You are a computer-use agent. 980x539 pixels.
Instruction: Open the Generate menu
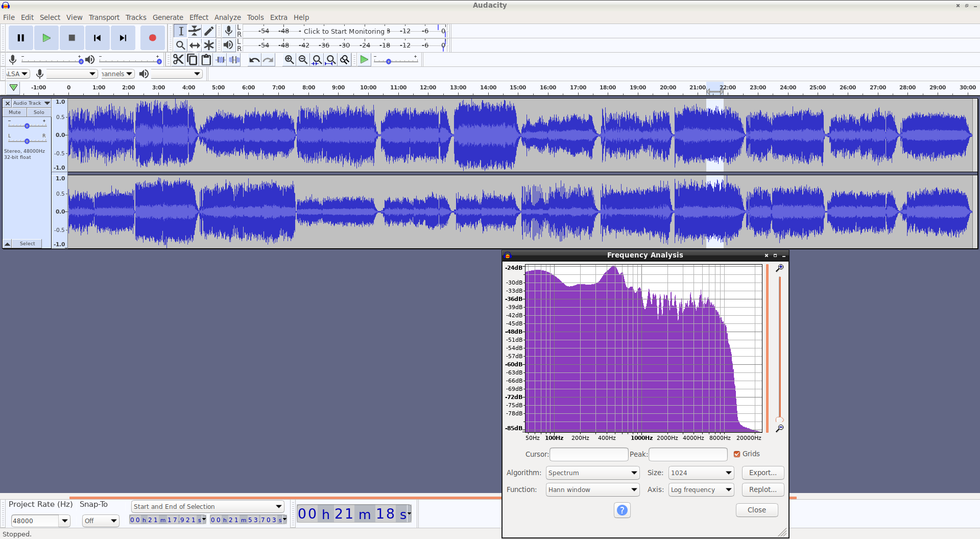click(x=168, y=17)
